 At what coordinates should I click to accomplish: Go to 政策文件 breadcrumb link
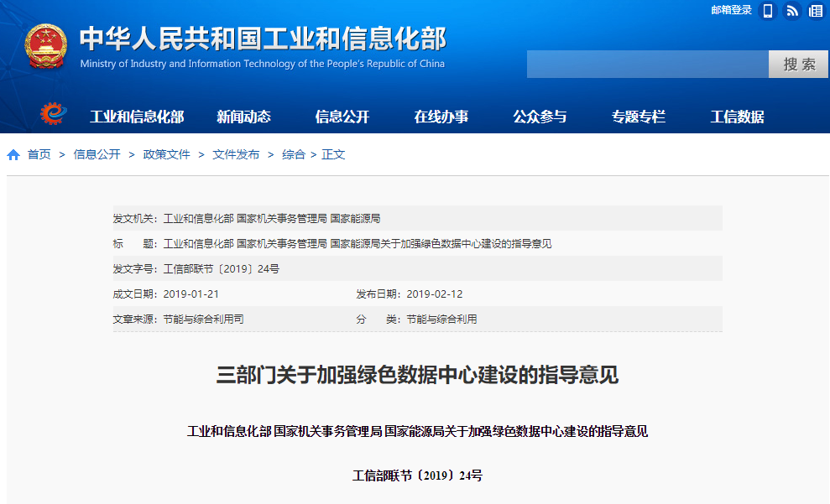(166, 154)
